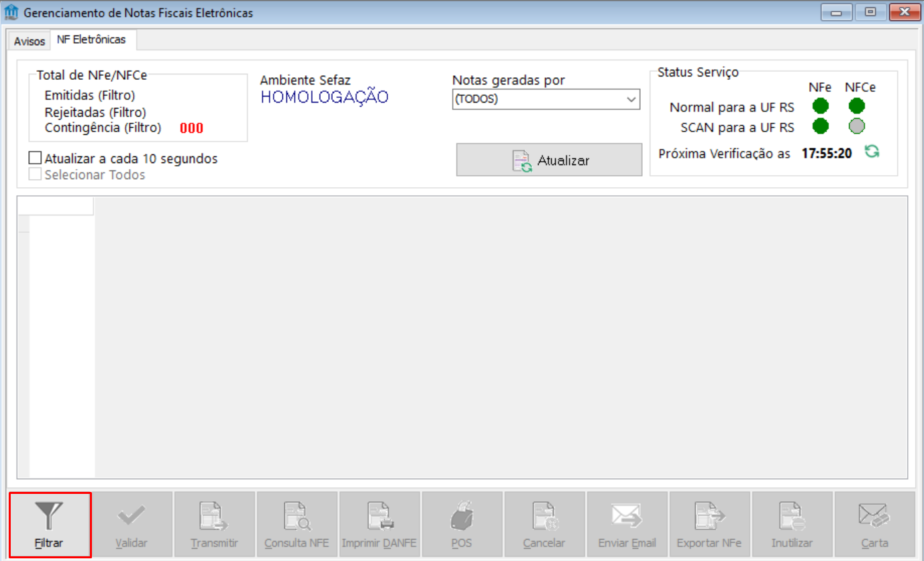The height and width of the screenshot is (561, 924).
Task: Click Imprimir DANFE printer button
Action: (380, 524)
